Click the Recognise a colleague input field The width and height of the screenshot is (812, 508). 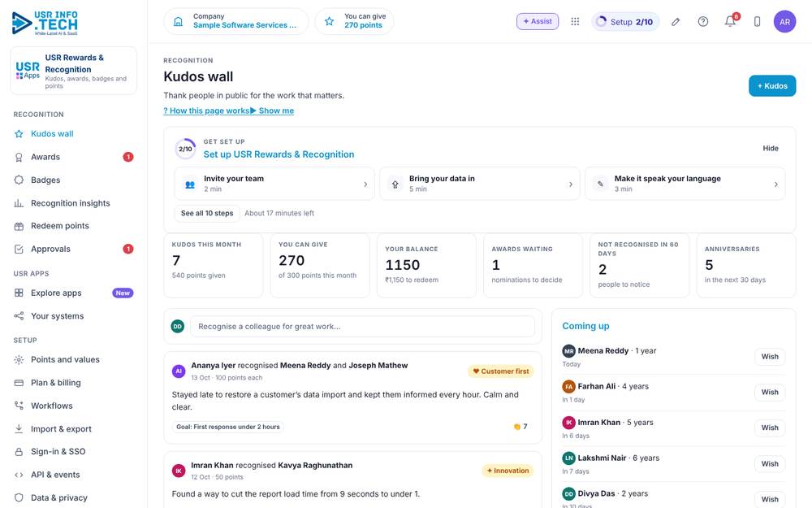362,327
